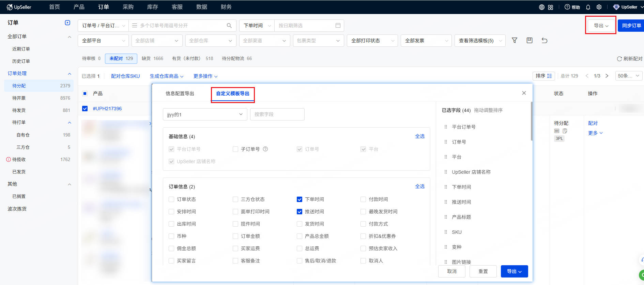644x285 pixels.
Task: Click the filter funnel icon
Action: [x=515, y=40]
